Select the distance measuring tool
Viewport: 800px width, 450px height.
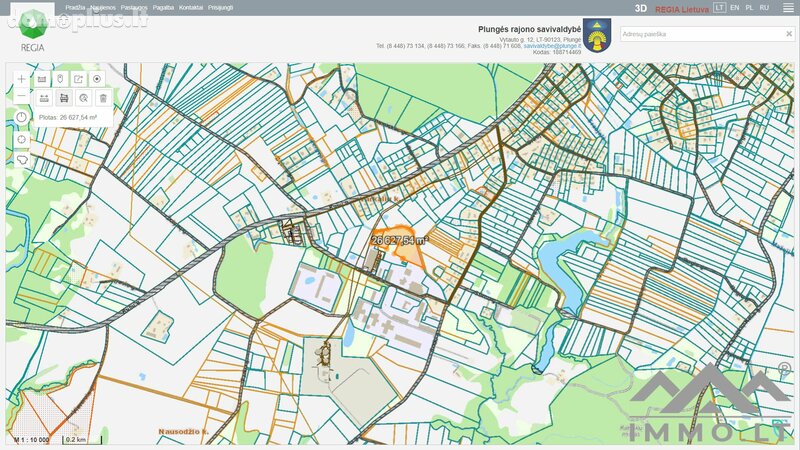(44, 98)
